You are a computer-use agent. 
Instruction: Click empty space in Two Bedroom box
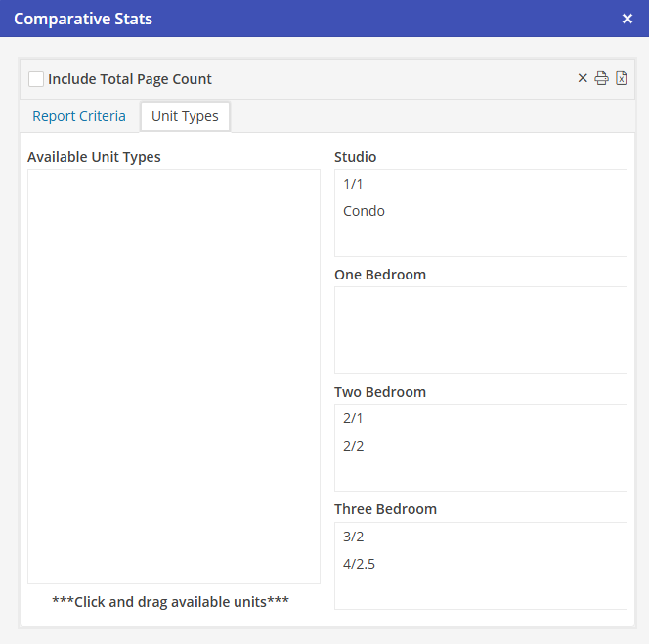coord(480,475)
